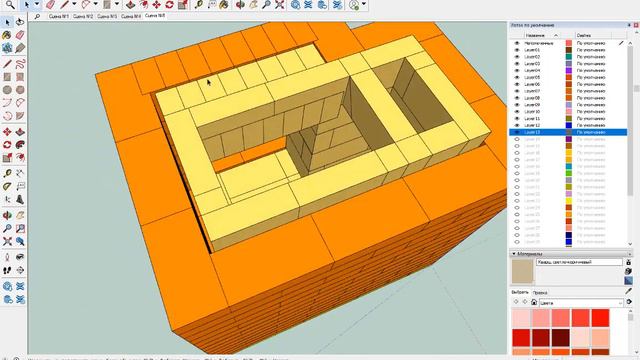Activate the Walk footprints tool
640x360 pixels.
click(7, 270)
